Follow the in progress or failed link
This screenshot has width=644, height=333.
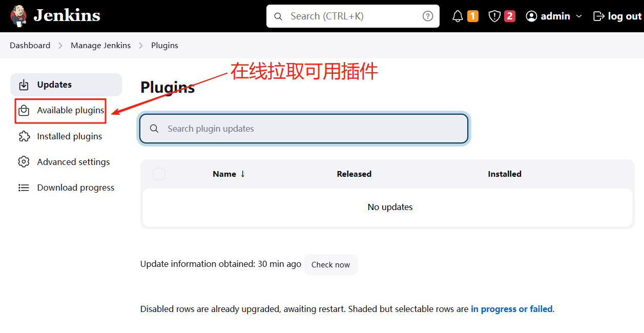512,309
